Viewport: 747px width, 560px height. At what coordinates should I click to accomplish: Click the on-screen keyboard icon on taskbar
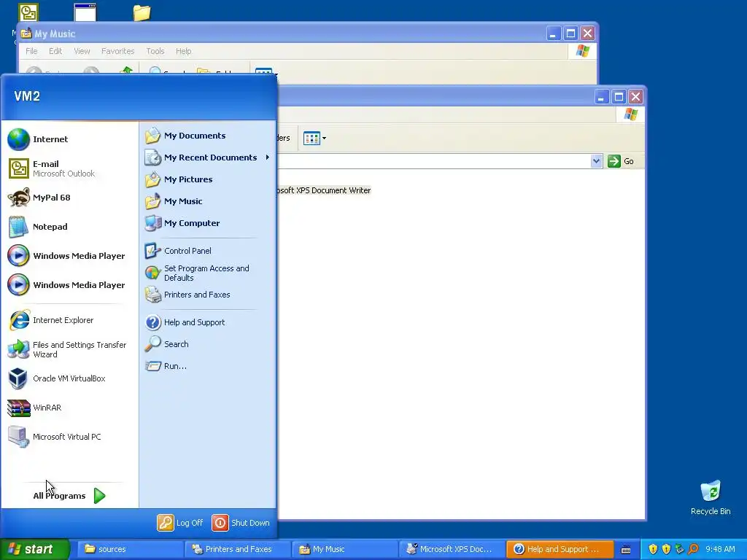click(x=626, y=550)
